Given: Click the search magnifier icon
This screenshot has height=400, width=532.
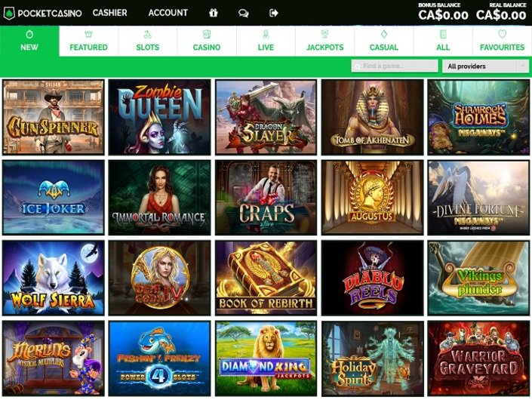Looking at the screenshot, I should pyautogui.click(x=357, y=66).
